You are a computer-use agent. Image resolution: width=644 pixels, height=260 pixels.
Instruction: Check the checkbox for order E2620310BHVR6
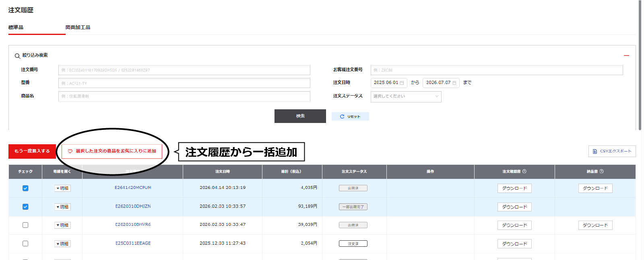click(x=25, y=225)
